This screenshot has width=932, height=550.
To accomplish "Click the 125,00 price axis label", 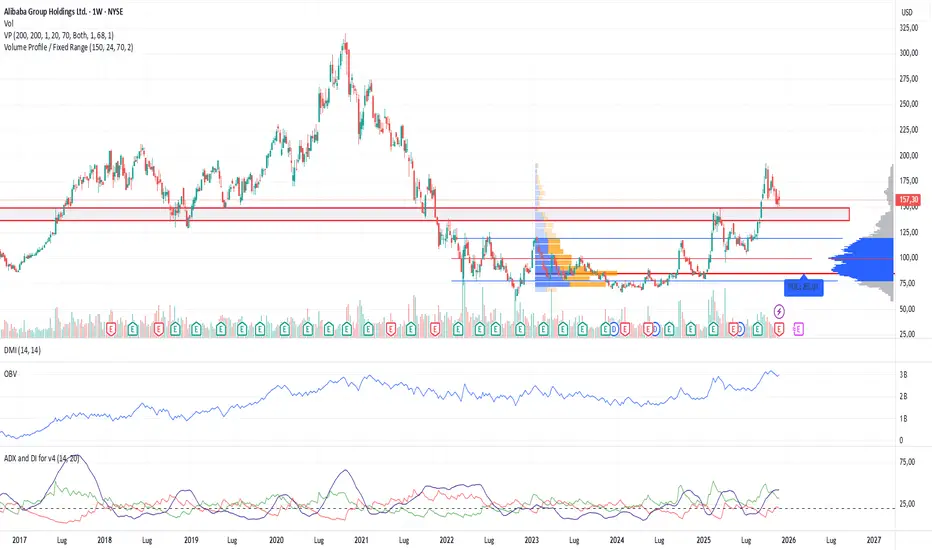I will tap(909, 232).
